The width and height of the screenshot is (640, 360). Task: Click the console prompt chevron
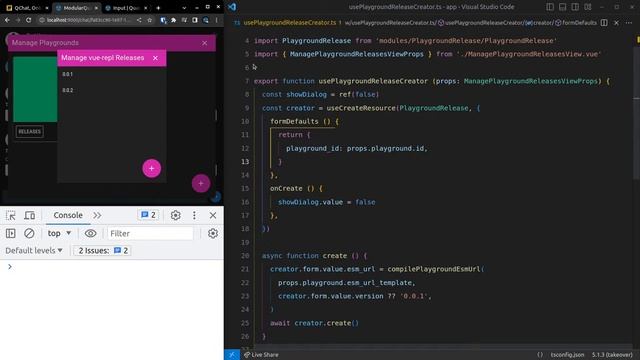(x=10, y=267)
